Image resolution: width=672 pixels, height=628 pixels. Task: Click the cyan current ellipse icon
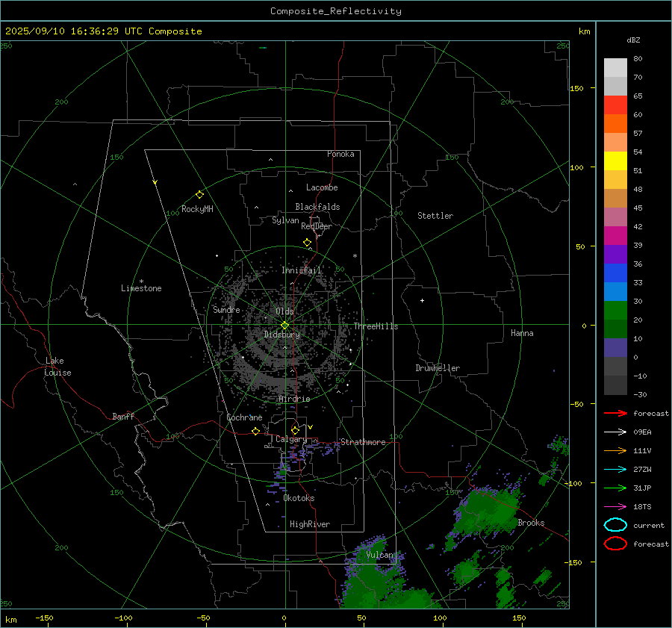coord(615,525)
